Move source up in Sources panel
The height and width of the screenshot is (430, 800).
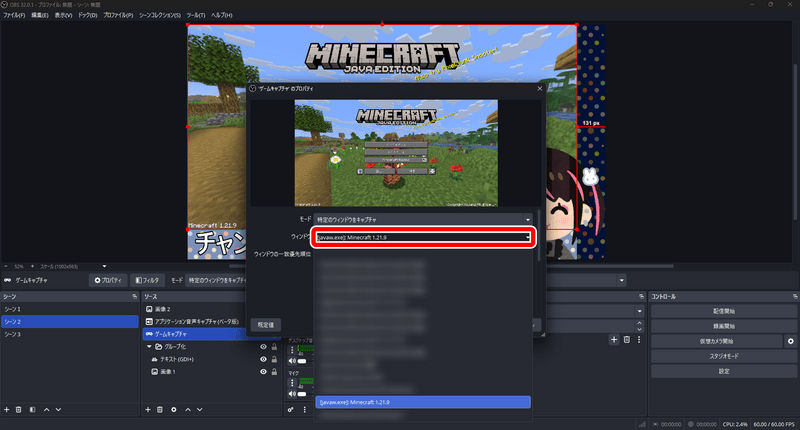(188, 410)
